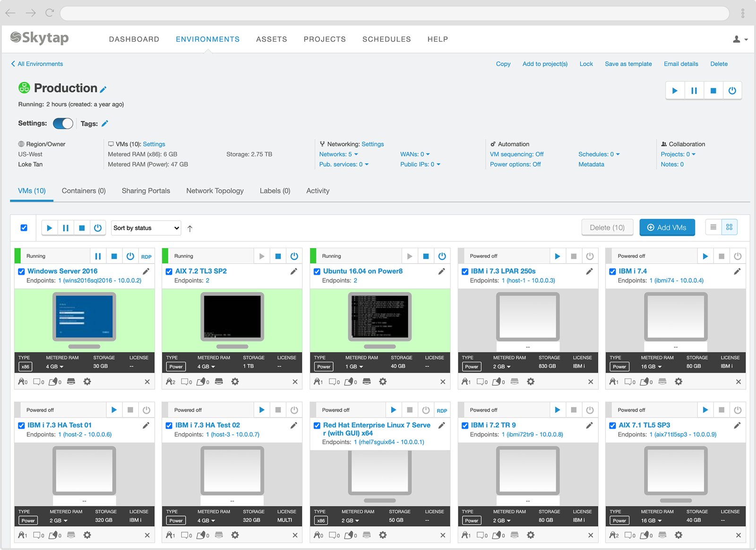This screenshot has height=550, width=756.
Task: Power off the AIX 7.2 TL3 SP2 VM
Action: (294, 256)
